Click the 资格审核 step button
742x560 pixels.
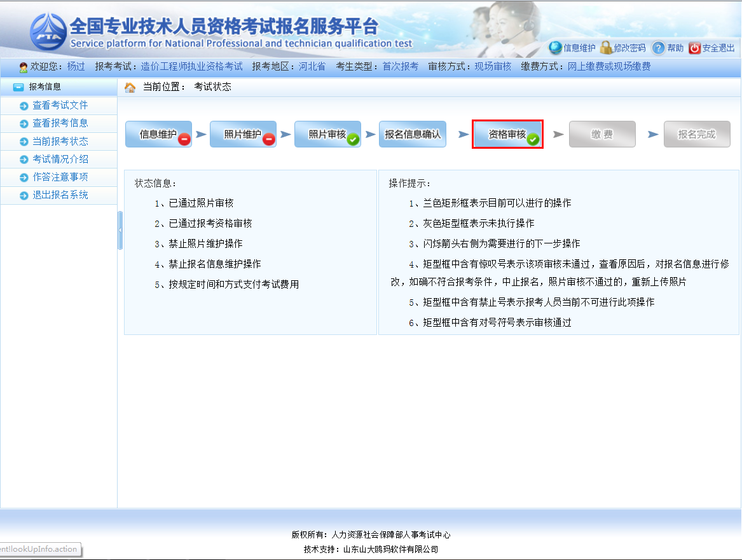tap(507, 134)
